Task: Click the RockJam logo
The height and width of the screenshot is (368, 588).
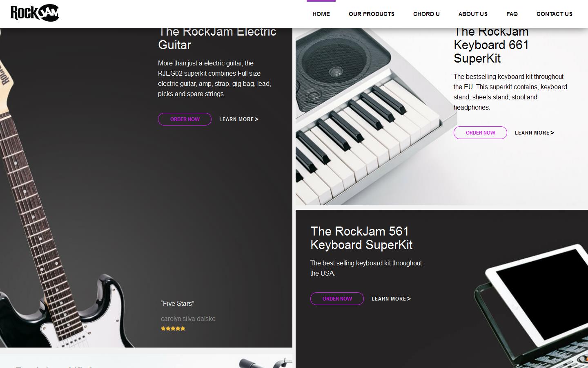Action: [35, 13]
